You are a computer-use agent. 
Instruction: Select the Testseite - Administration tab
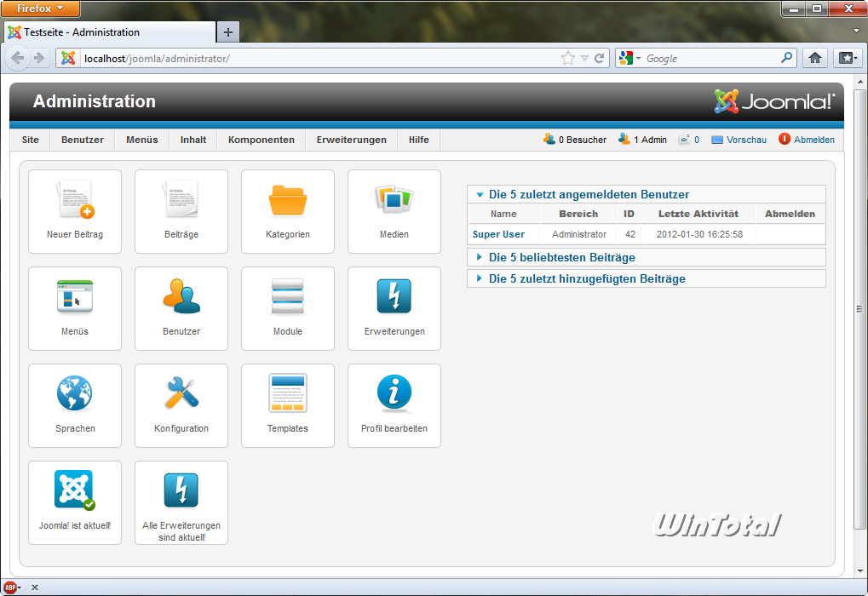(x=110, y=32)
